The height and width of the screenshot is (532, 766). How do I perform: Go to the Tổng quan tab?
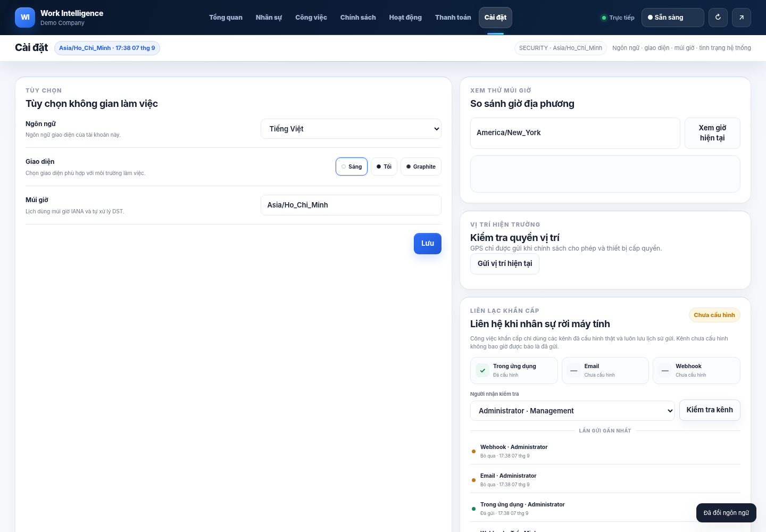pos(226,18)
